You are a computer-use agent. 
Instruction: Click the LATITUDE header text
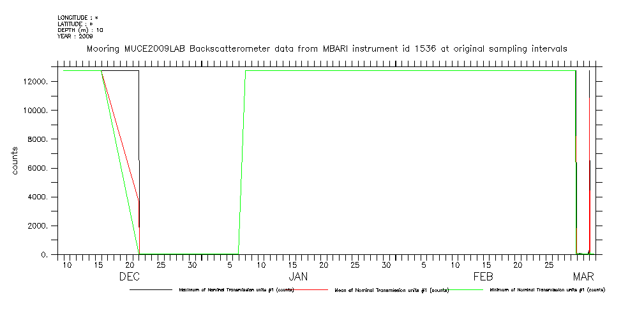pyautogui.click(x=76, y=24)
